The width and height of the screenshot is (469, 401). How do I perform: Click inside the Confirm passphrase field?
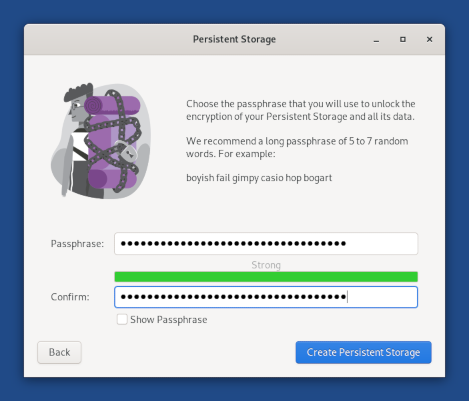click(266, 297)
